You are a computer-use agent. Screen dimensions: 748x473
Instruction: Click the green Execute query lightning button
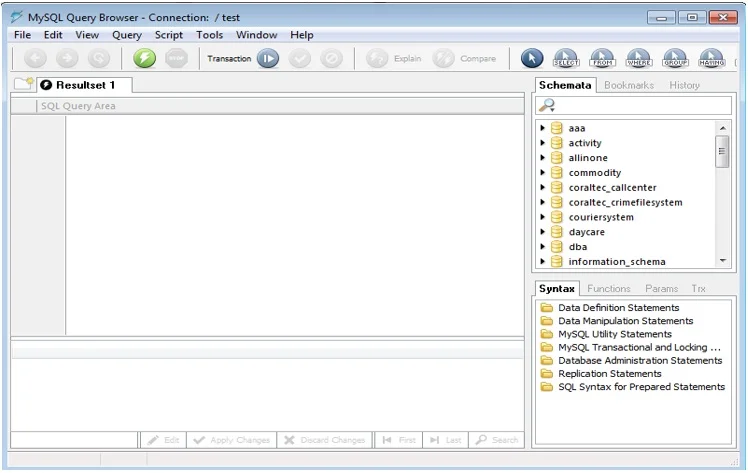coord(145,59)
